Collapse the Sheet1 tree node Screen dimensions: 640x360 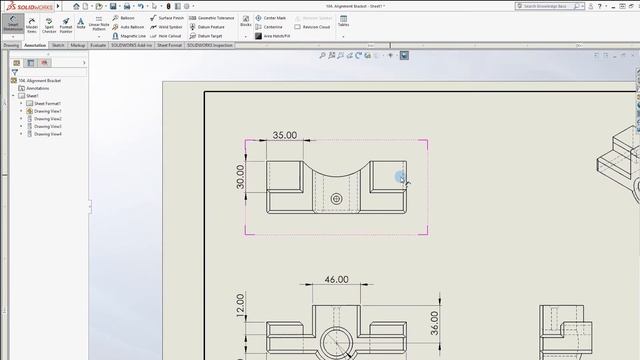coord(13,96)
